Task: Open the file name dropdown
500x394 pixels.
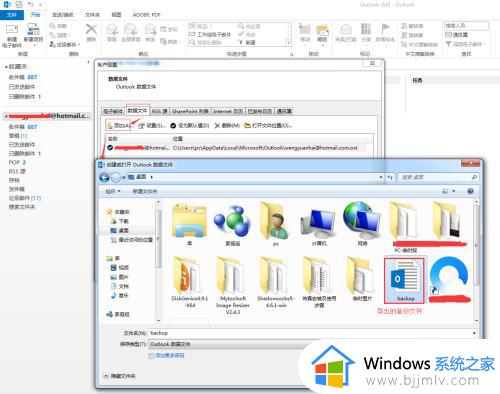Action: [x=474, y=333]
